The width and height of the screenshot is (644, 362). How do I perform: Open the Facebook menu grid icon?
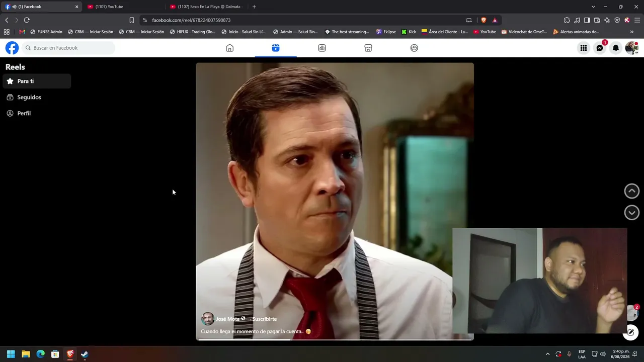coord(584,48)
